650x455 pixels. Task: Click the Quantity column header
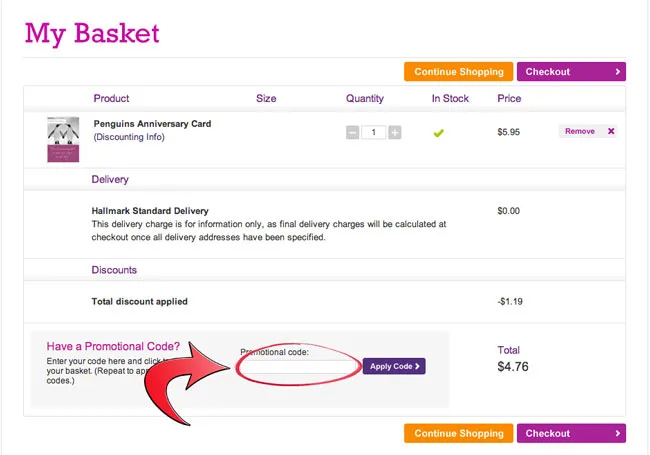[365, 99]
